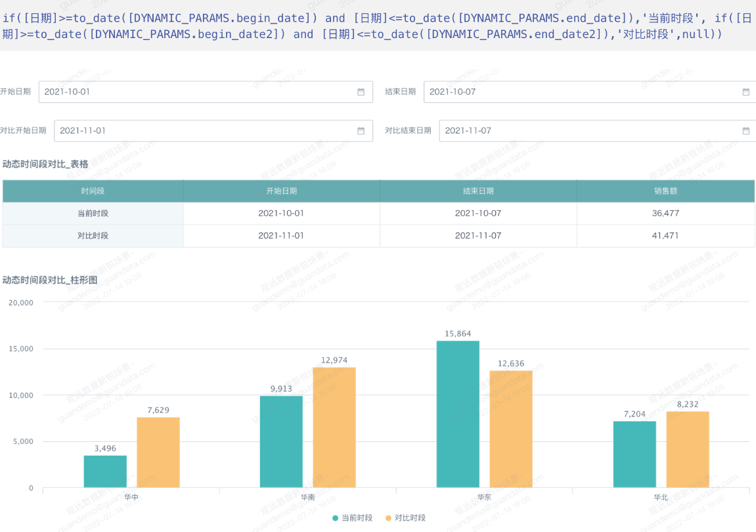Click the 华东 axis label

pyautogui.click(x=484, y=497)
